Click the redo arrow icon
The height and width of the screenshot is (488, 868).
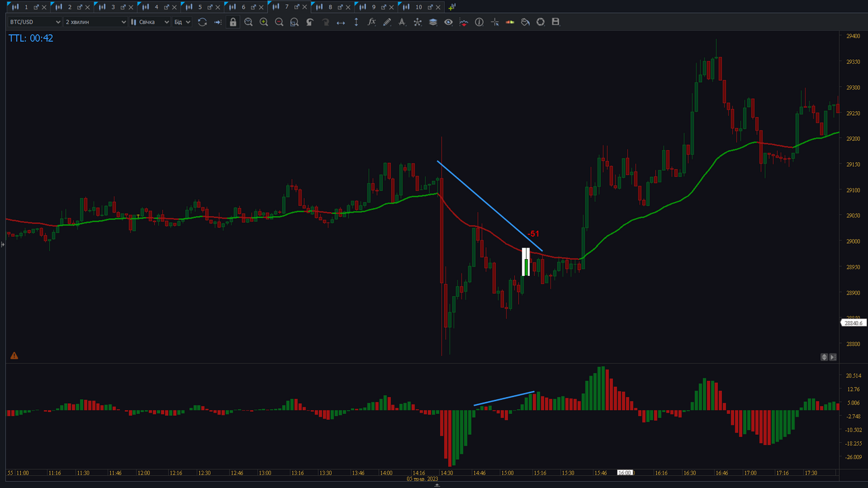[x=325, y=22]
